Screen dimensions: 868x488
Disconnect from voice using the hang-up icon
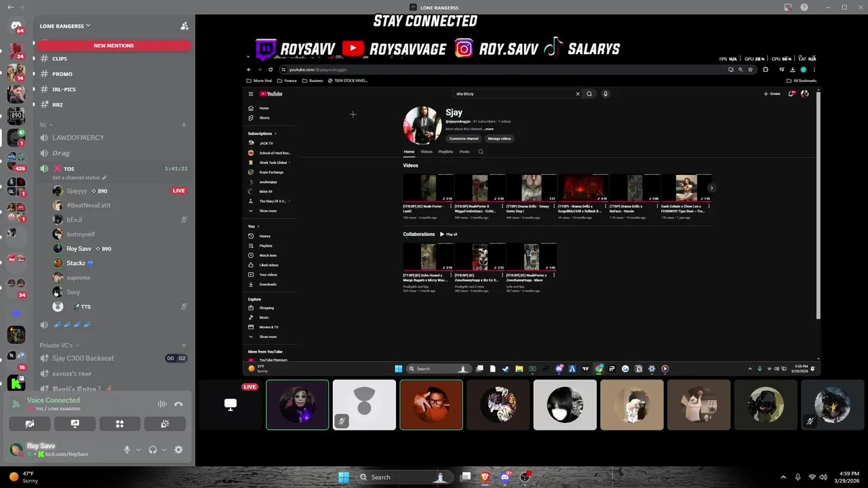tap(178, 404)
